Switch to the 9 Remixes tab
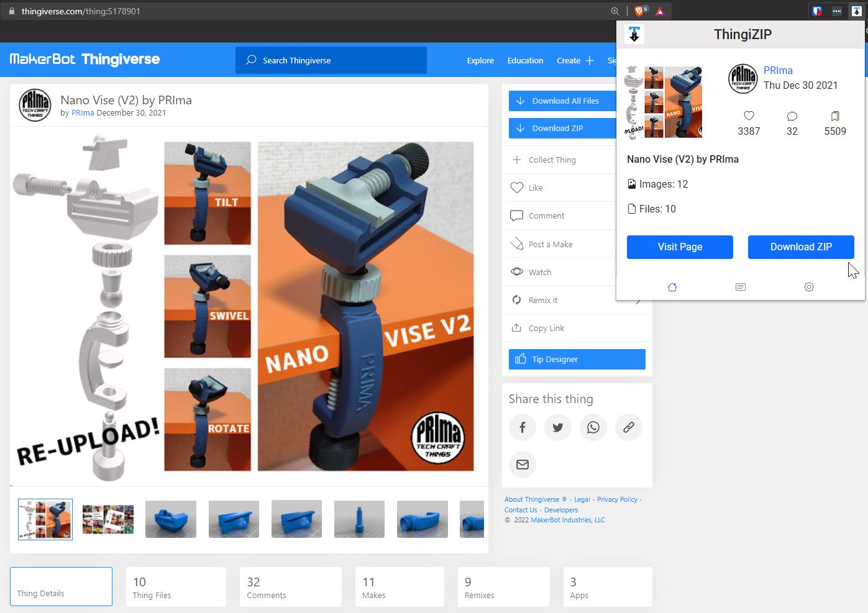This screenshot has width=868, height=613. click(504, 587)
